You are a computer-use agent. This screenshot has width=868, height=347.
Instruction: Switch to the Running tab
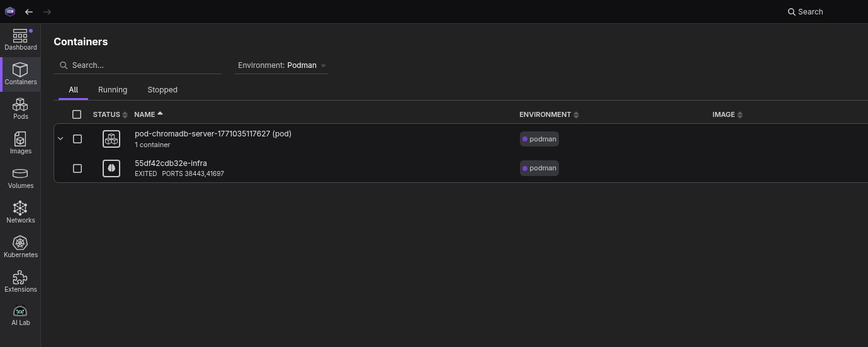(x=113, y=90)
